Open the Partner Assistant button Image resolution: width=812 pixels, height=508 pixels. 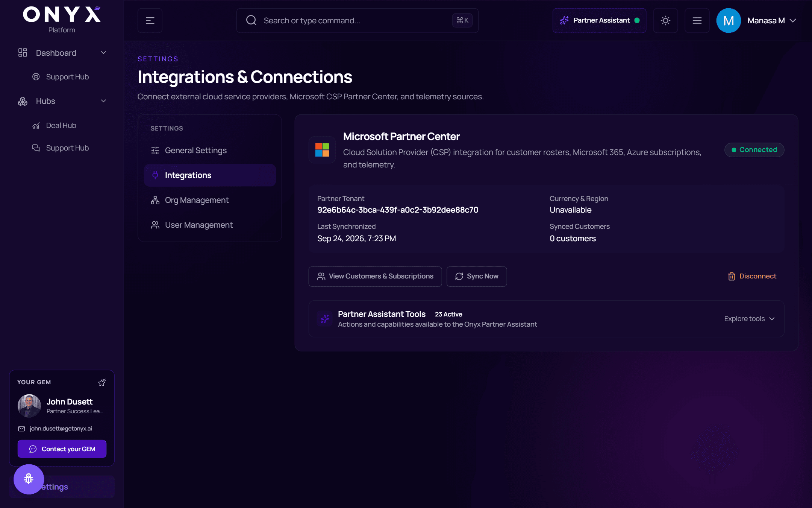tap(599, 21)
